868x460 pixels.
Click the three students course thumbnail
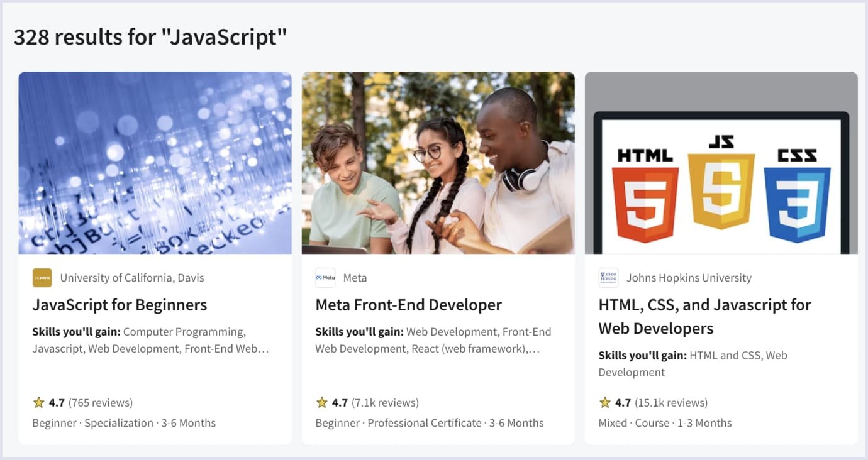coord(438,163)
